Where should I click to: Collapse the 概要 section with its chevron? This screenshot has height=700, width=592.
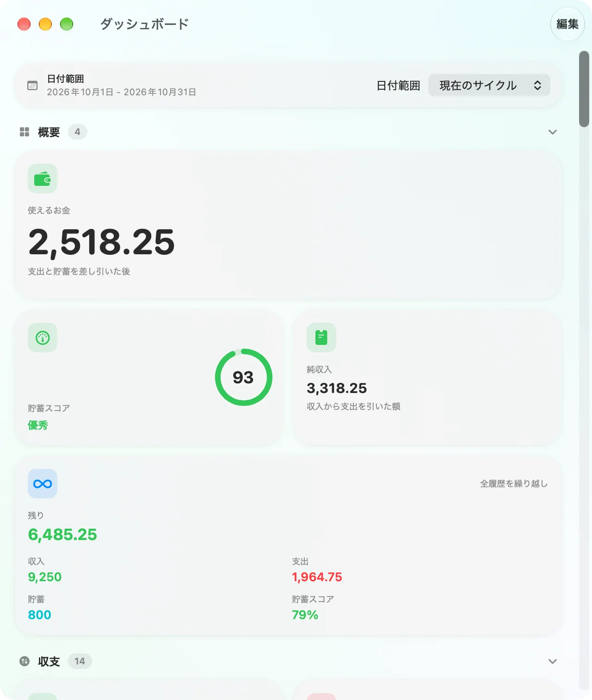pyautogui.click(x=552, y=132)
